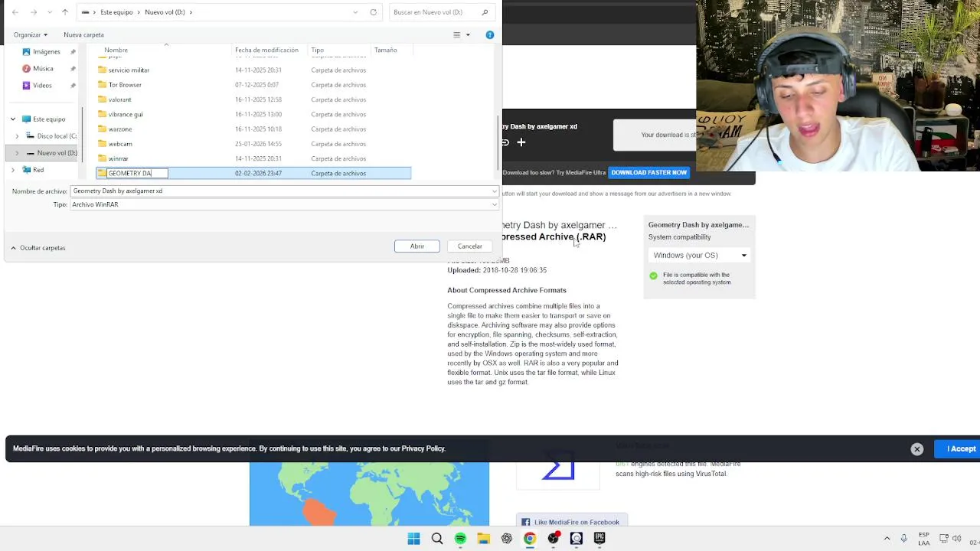
Task: Click the network tray icon
Action: [944, 539]
